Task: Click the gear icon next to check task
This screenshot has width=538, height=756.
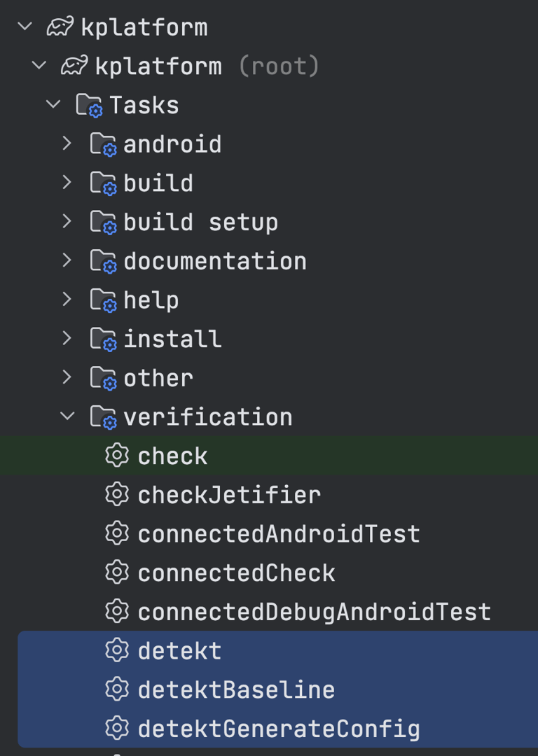Action: [117, 456]
